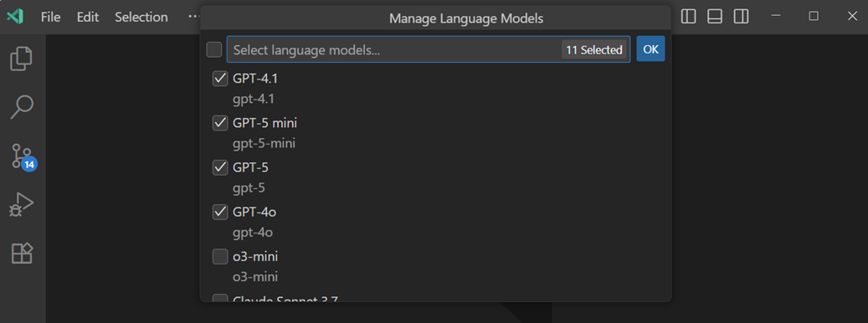Click the gpt-5-mini identifier text
Viewport: 868px width, 323px height.
coord(264,144)
